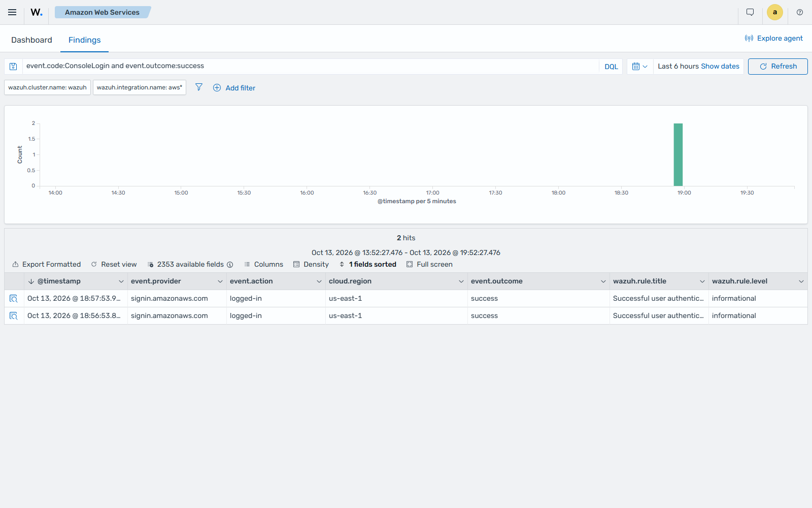Open the event.action column chevron menu
Image resolution: width=812 pixels, height=508 pixels.
tap(319, 281)
